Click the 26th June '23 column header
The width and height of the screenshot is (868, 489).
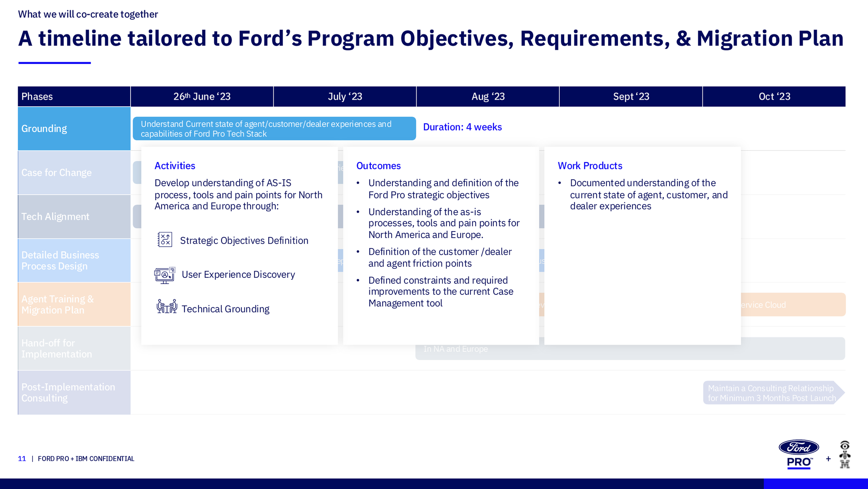[x=202, y=97]
